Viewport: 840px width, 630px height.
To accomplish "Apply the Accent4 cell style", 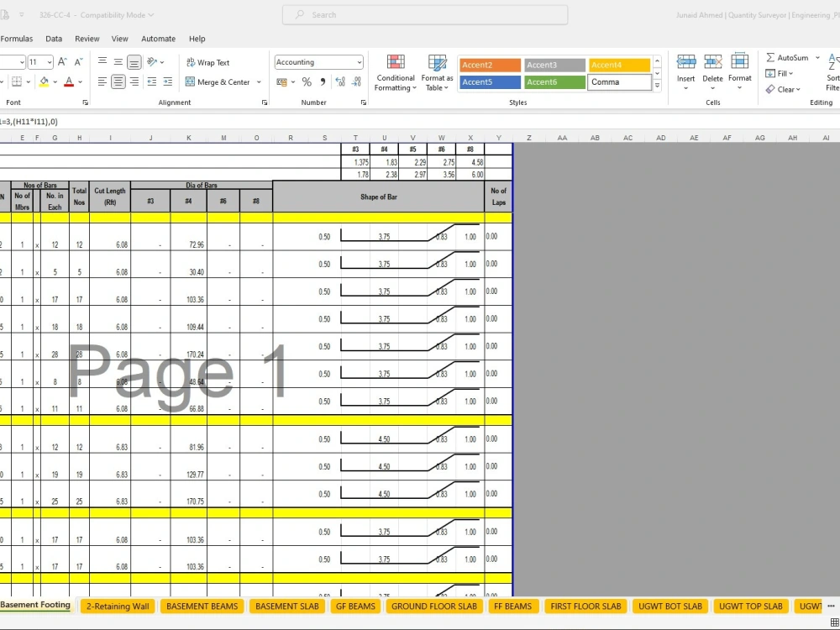I will [618, 64].
